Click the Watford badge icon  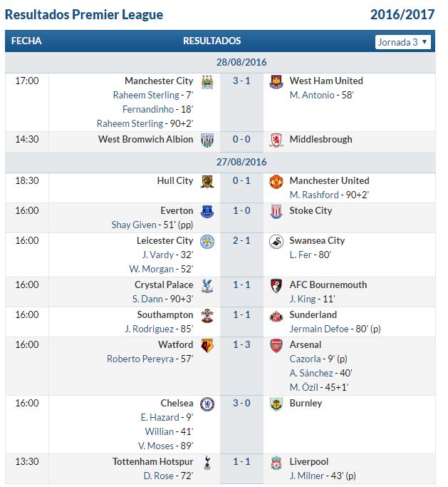[x=207, y=346]
